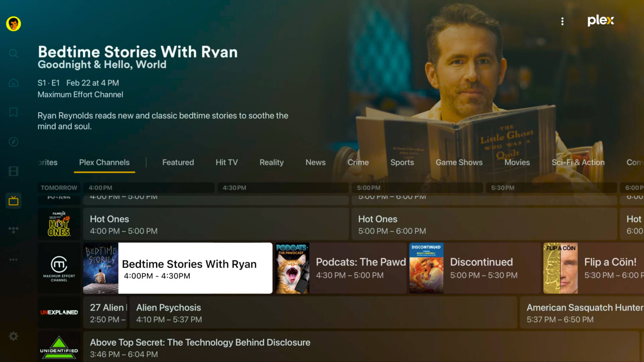
Task: Click Podcats cat poster thumbnail
Action: (292, 268)
